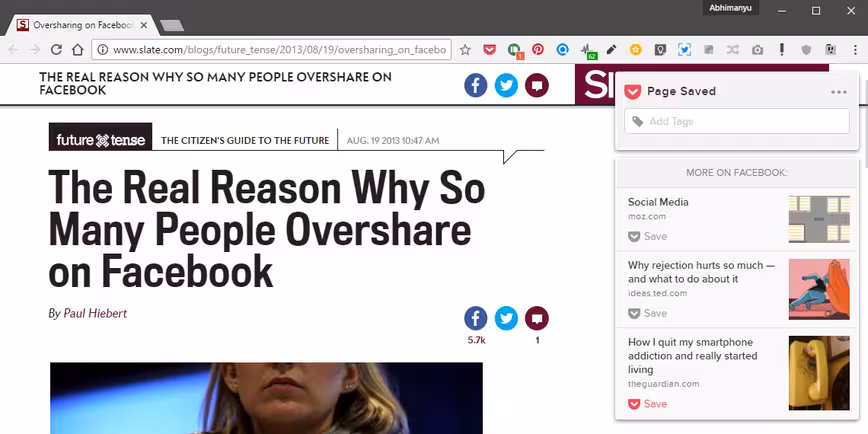Screen dimensions: 868x434
Task: Share article on Facebook showing 5.7k
Action: click(476, 318)
